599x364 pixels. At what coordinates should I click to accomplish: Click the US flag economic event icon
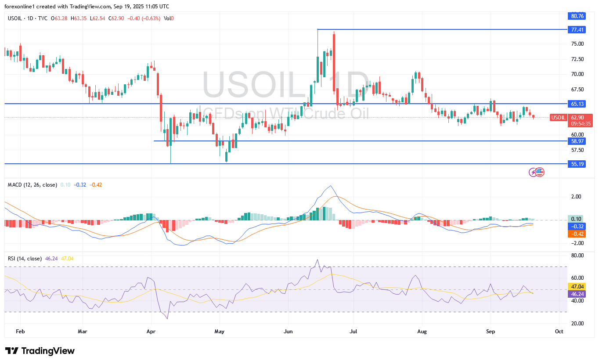(540, 172)
